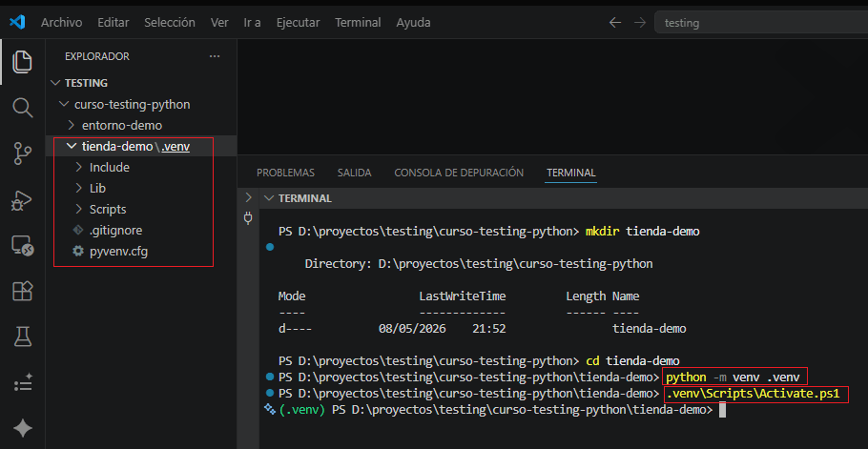Open Source Control view icon
This screenshot has height=449, width=868.
click(22, 153)
